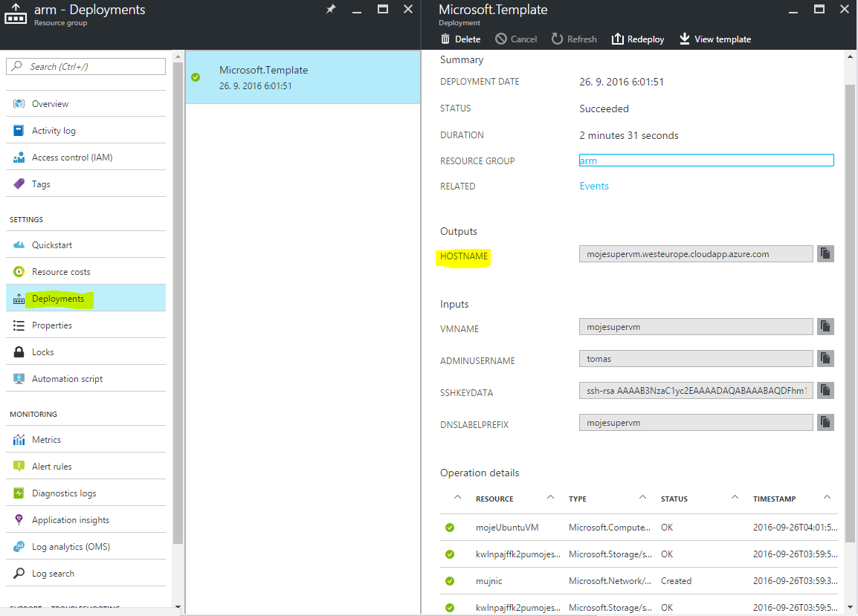
Task: Copy the DNSLABELPREFIX input value
Action: click(x=825, y=422)
